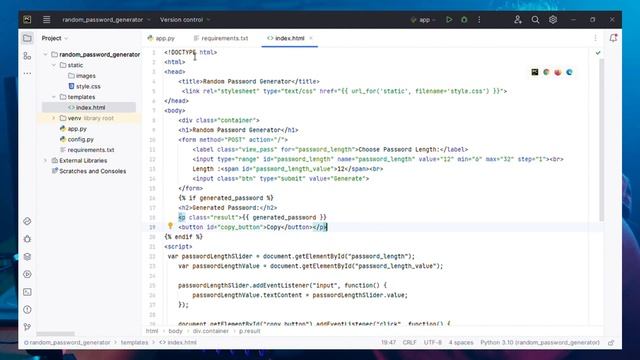The image size is (640, 360).
Task: Open style.css in project tree
Action: click(84, 86)
